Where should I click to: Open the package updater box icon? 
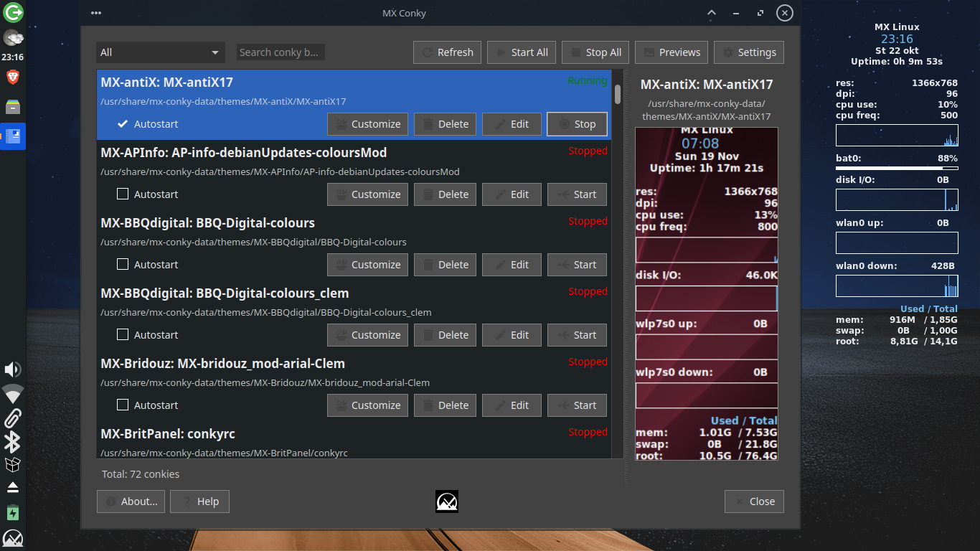click(x=13, y=465)
